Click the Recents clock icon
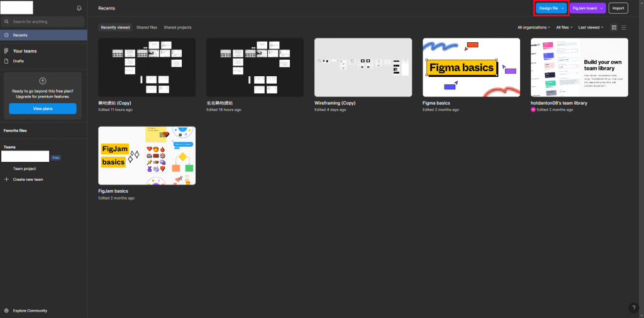 (6, 35)
